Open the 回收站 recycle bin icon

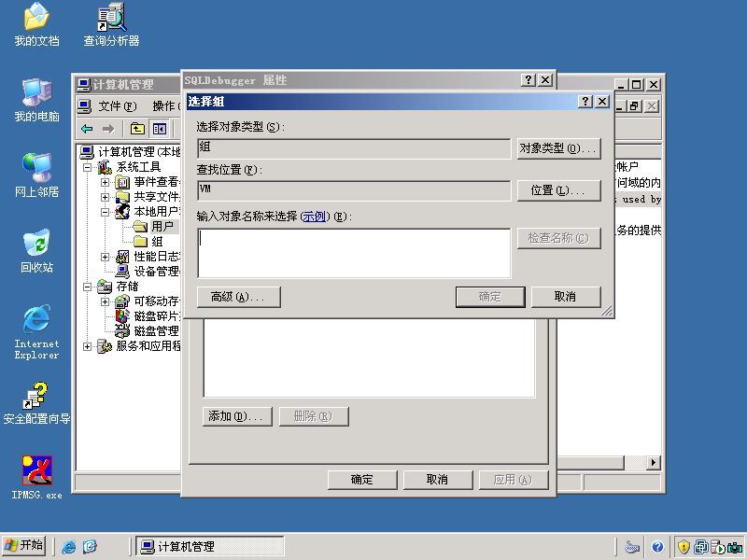click(36, 251)
